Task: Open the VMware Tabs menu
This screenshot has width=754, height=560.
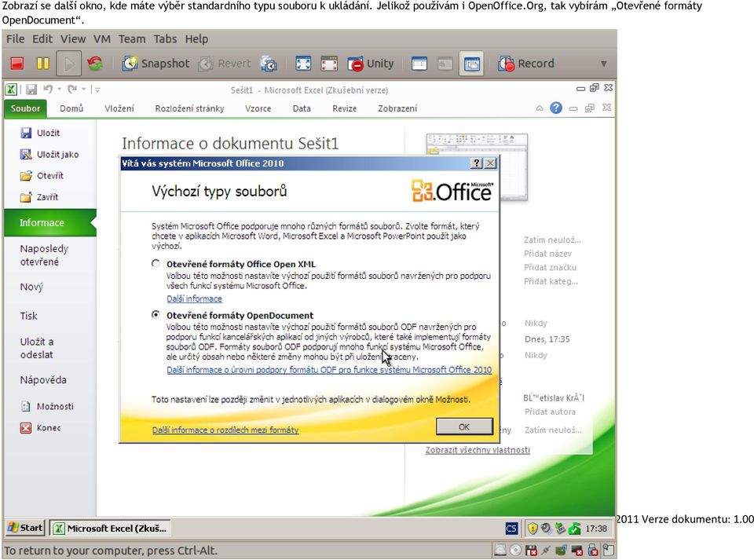Action: tap(166, 39)
